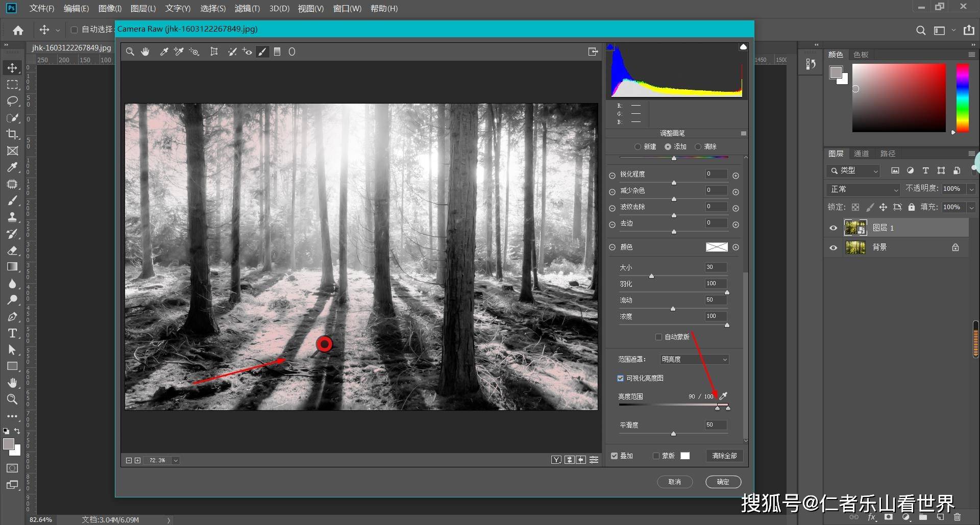Click the 清除全部 button
The height and width of the screenshot is (525, 980).
pos(724,456)
